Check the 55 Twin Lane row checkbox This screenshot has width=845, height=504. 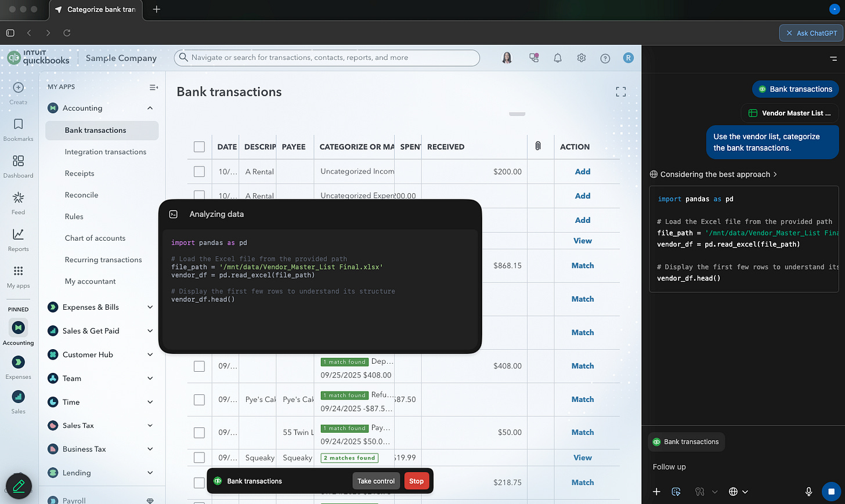pyautogui.click(x=199, y=433)
